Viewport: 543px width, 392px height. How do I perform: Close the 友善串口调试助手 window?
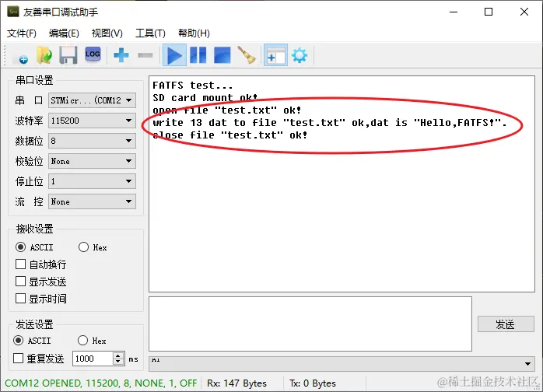[524, 12]
